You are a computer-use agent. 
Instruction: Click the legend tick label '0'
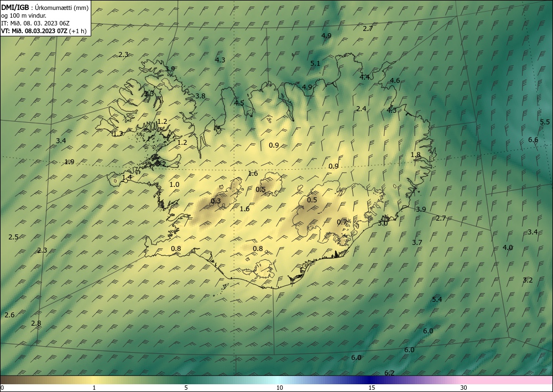click(x=2, y=388)
